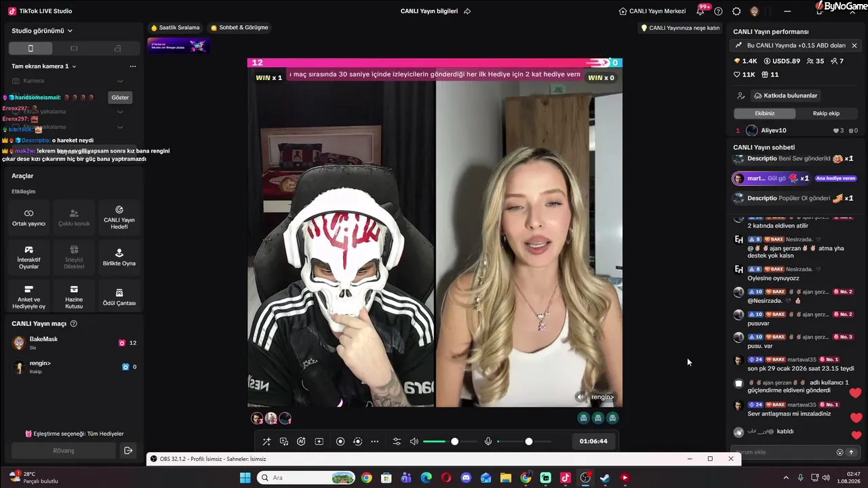This screenshot has width=868, height=488.
Task: Send comment with arrow button
Action: point(851,452)
